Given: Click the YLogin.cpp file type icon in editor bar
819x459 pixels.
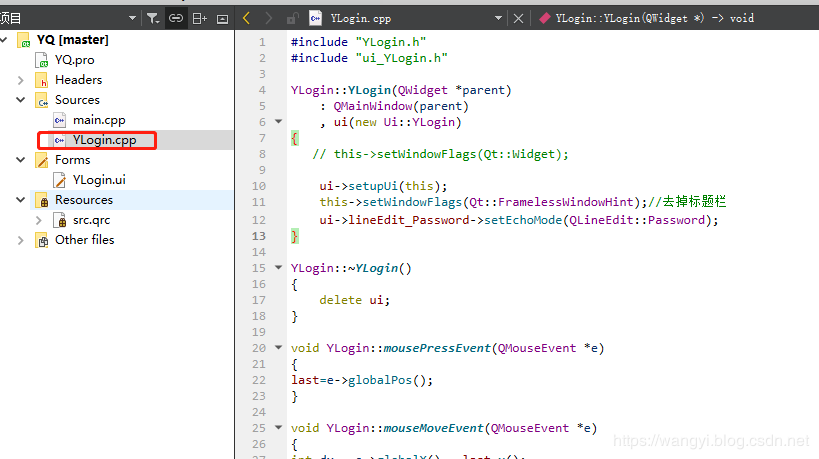Looking at the screenshot, I should pyautogui.click(x=315, y=19).
